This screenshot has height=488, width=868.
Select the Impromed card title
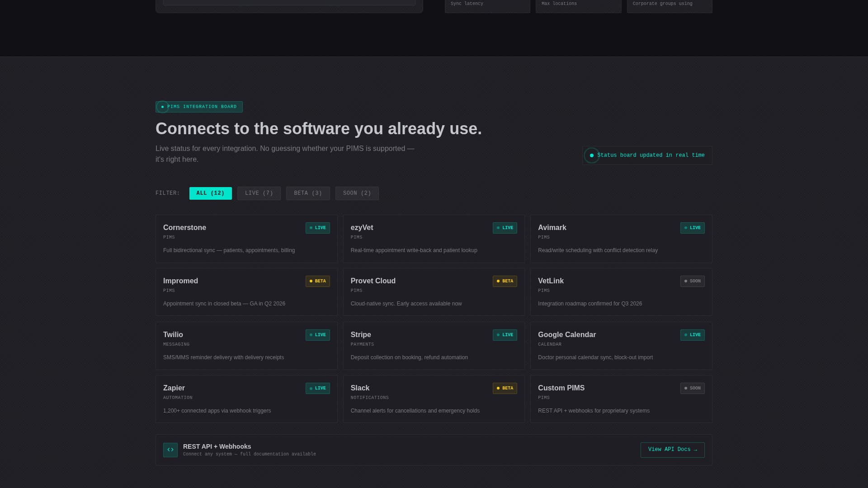180,281
